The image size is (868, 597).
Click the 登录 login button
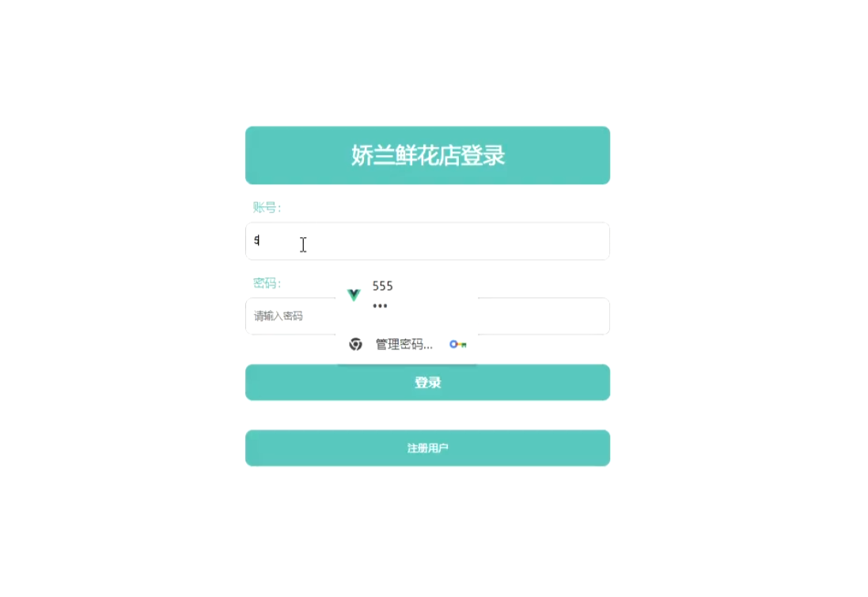click(x=427, y=383)
